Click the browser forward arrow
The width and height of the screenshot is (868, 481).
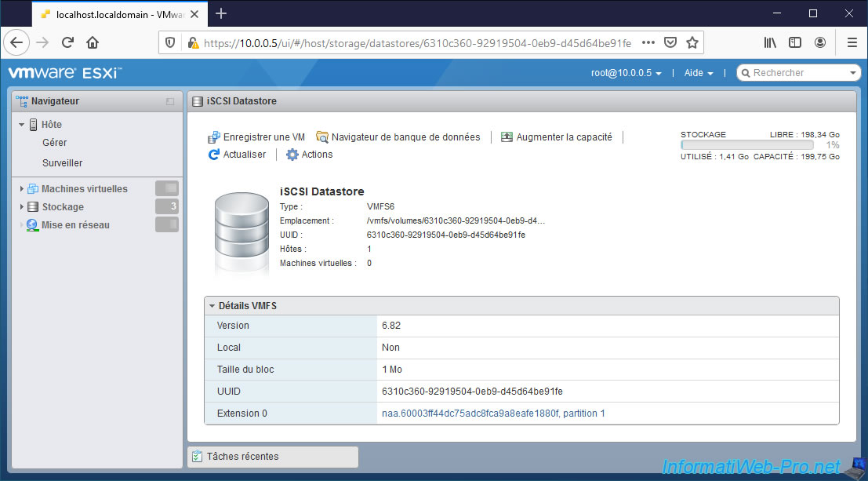pos(42,42)
